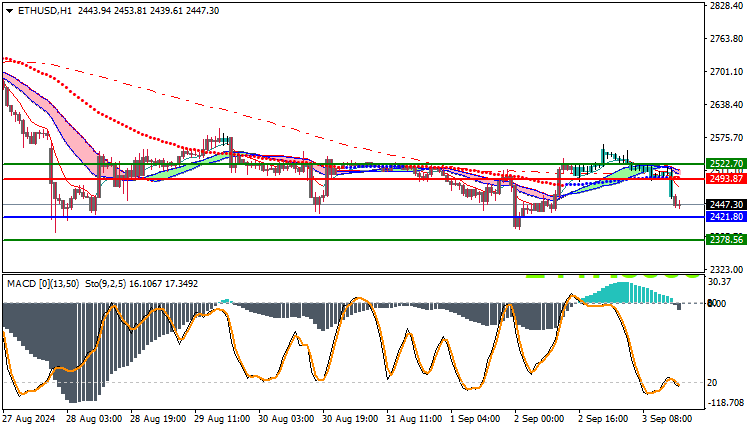Image resolution: width=750 pixels, height=430 pixels.
Task: Click the 28 Aug 19:00 time label
Action: coord(158,419)
